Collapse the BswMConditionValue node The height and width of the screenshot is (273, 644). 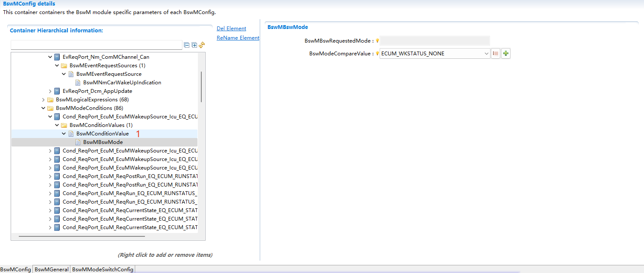tap(64, 134)
